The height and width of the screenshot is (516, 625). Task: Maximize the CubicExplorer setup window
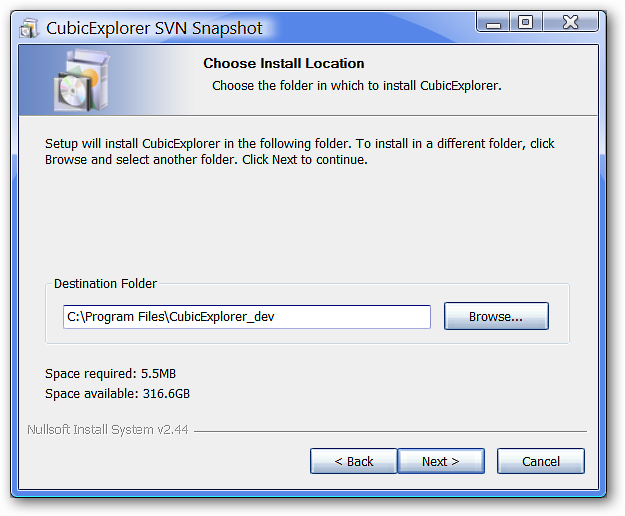(526, 22)
